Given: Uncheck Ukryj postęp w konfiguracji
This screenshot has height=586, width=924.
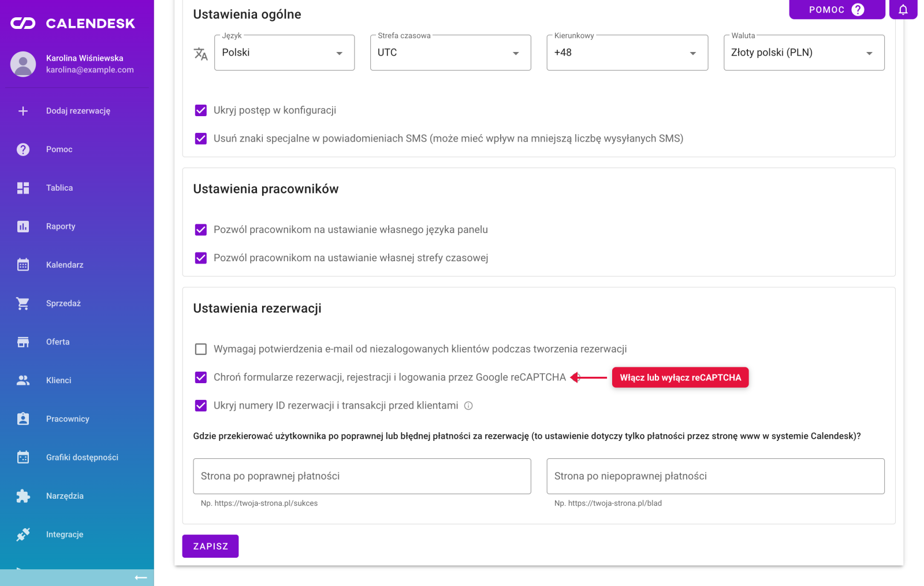Looking at the screenshot, I should 201,110.
